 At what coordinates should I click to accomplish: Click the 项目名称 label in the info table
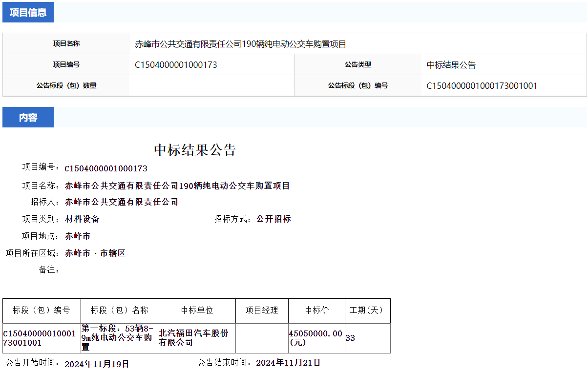pyautogui.click(x=66, y=44)
